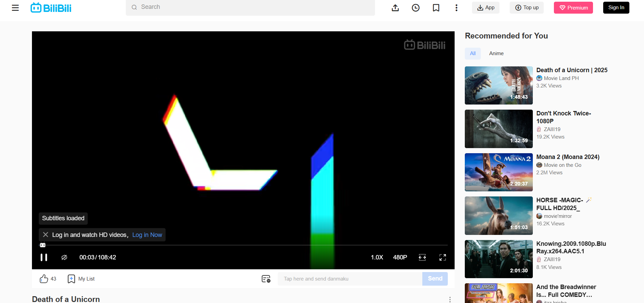This screenshot has height=303, width=644.
Task: Click the Send danmaku button
Action: click(435, 279)
